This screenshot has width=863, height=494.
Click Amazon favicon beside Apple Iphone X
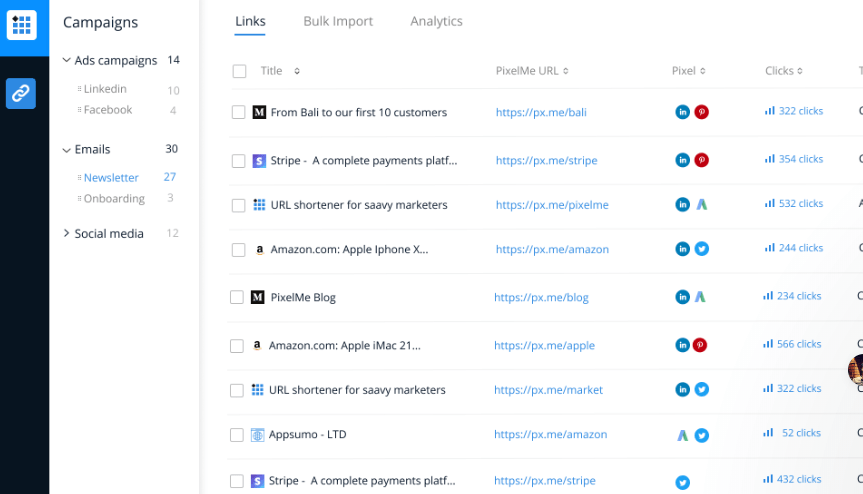259,250
